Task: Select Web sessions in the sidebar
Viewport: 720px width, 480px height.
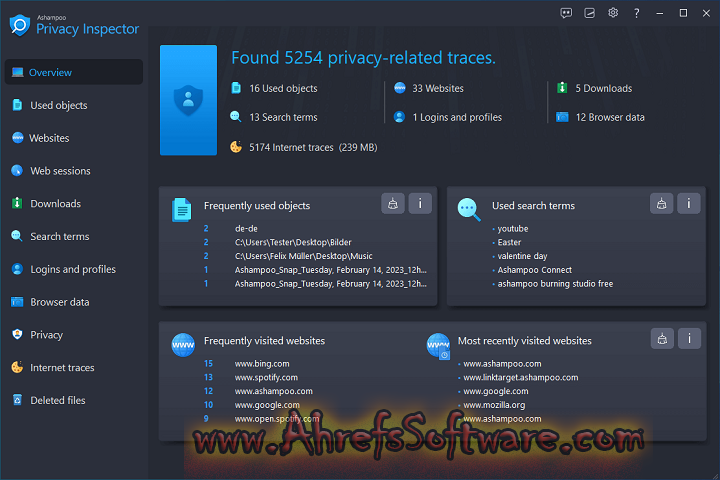Action: click(x=60, y=171)
